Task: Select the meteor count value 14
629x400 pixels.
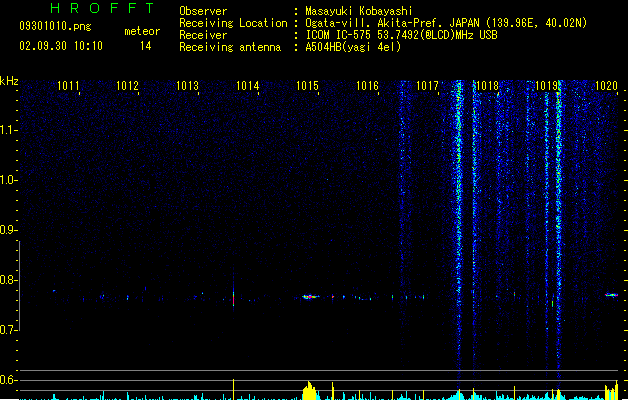Action: (146, 46)
